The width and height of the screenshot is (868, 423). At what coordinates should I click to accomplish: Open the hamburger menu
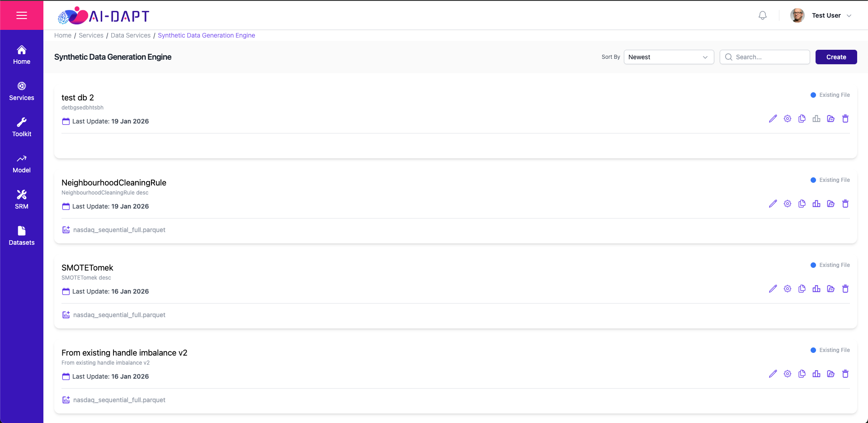(22, 15)
